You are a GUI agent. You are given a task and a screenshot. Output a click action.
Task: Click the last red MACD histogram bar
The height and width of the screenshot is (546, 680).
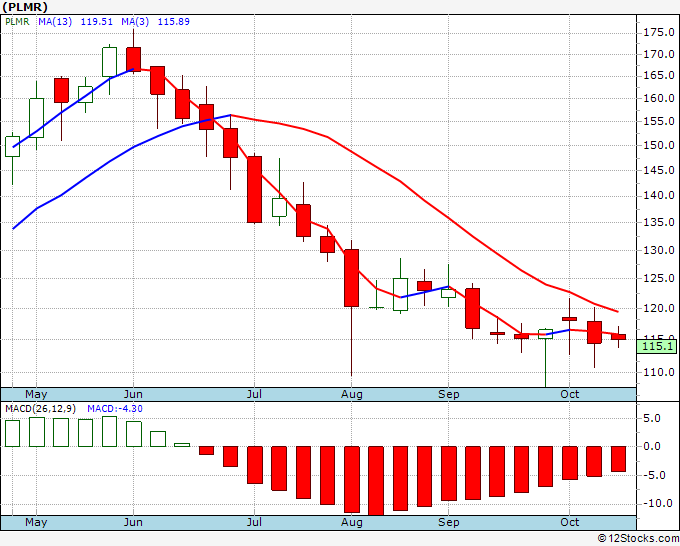coord(618,459)
